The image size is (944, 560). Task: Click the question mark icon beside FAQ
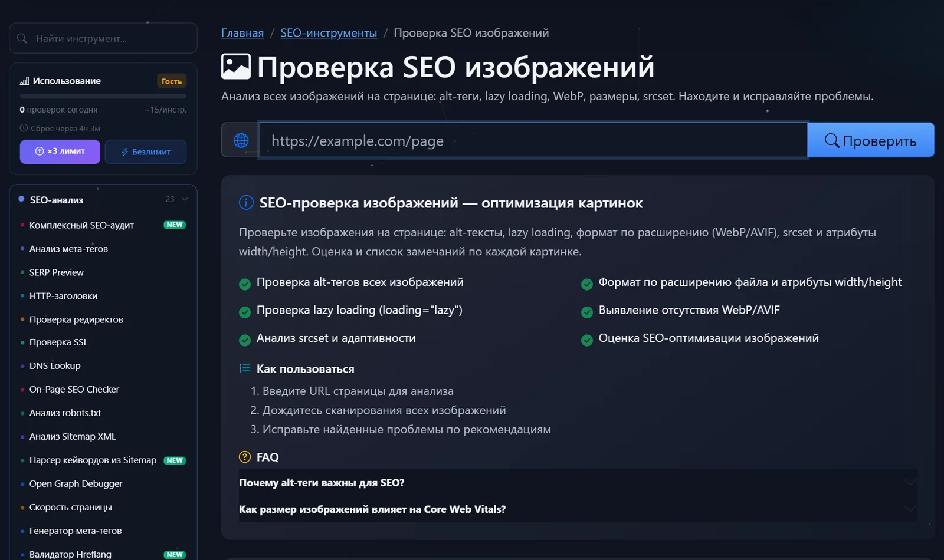tap(245, 457)
